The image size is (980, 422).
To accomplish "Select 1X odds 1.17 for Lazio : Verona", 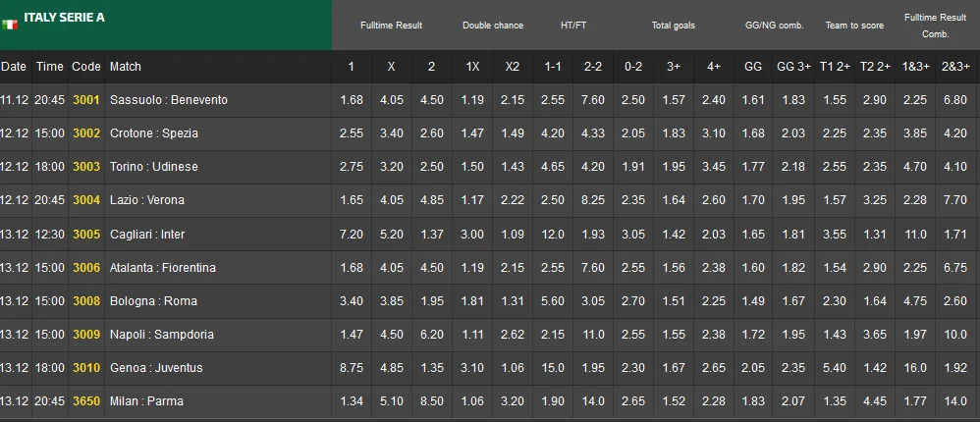I will point(472,200).
